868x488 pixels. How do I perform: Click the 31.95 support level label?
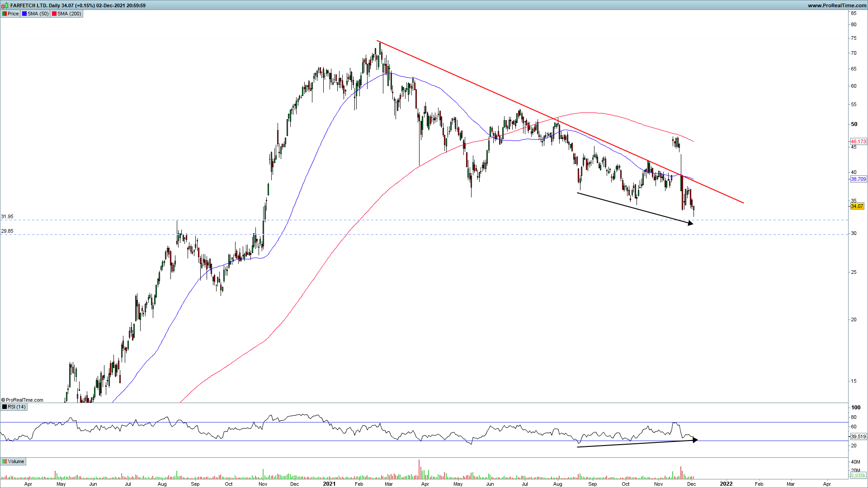click(7, 217)
